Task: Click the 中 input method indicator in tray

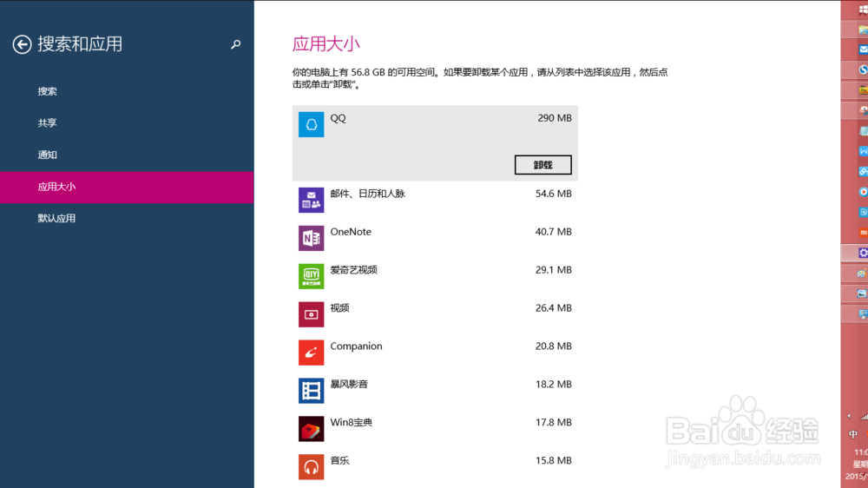Action: pos(853,434)
